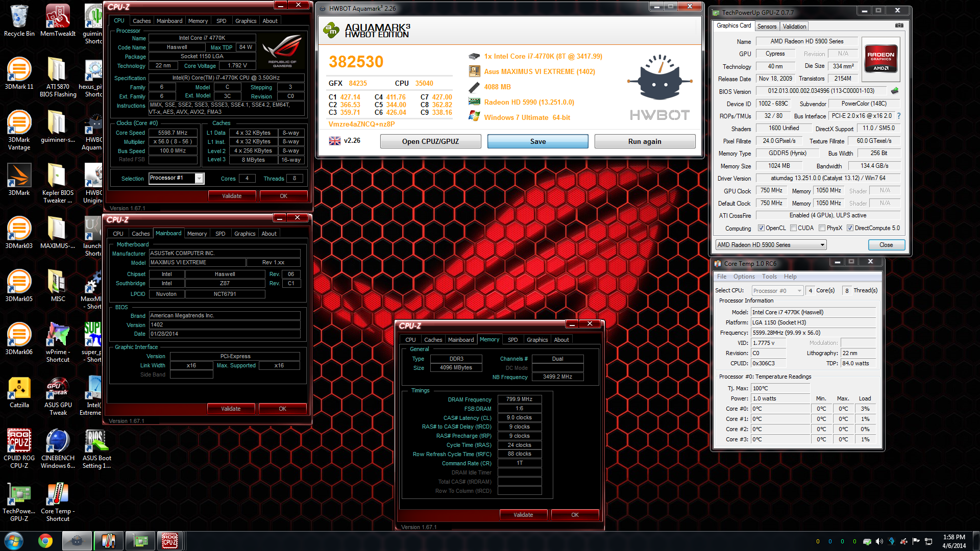Viewport: 980px width, 551px height.
Task: Click the volume tray icon
Action: [x=879, y=541]
